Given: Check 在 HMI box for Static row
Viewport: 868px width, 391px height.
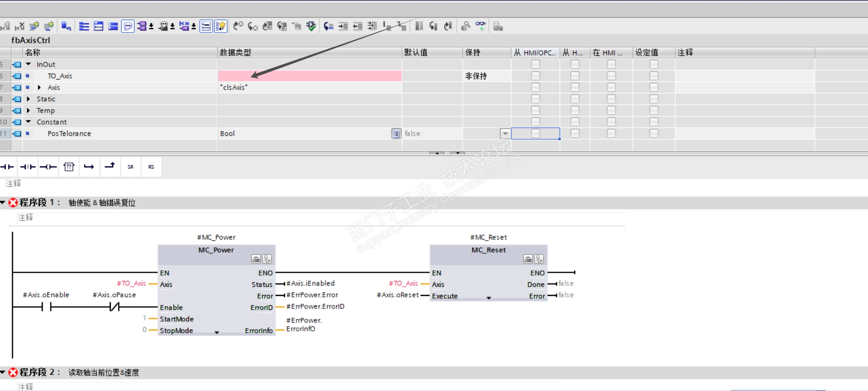Looking at the screenshot, I should (612, 99).
